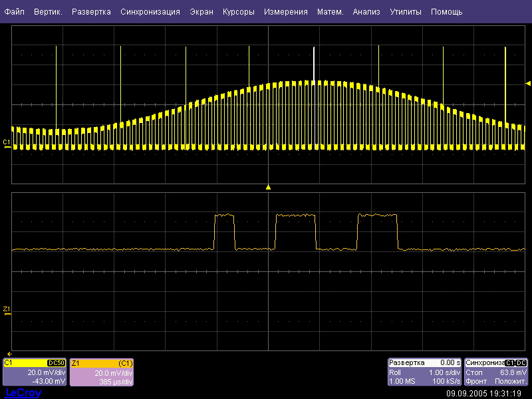Click the trigger delay triangle marker below upper grid
Viewport: 532px width, 399px height.
point(268,188)
